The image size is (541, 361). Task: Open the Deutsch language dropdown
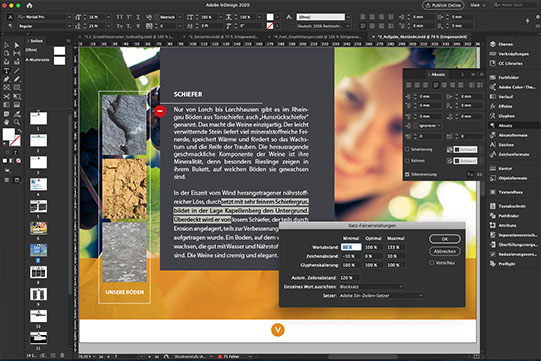click(324, 26)
